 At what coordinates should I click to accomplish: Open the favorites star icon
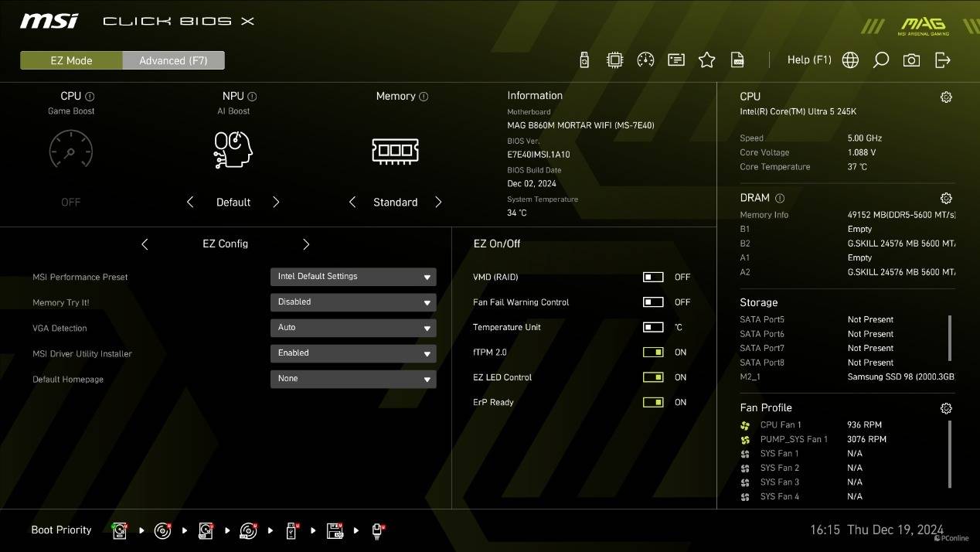pos(706,60)
